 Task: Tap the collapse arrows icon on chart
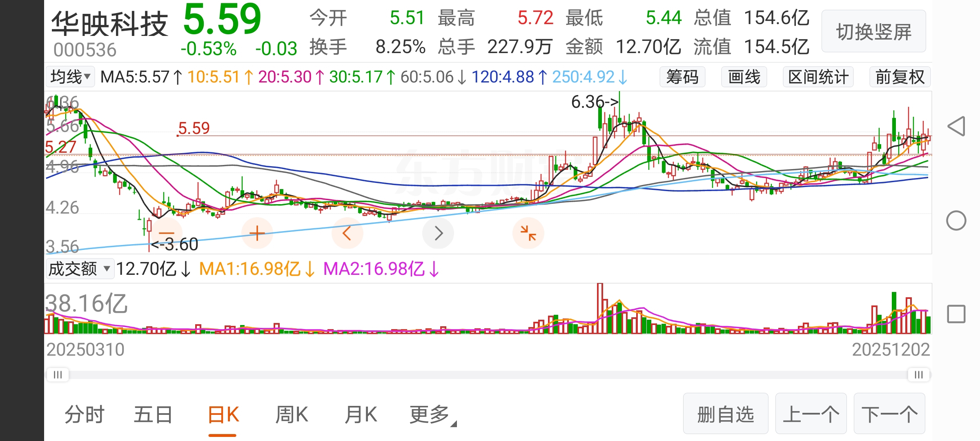(528, 233)
